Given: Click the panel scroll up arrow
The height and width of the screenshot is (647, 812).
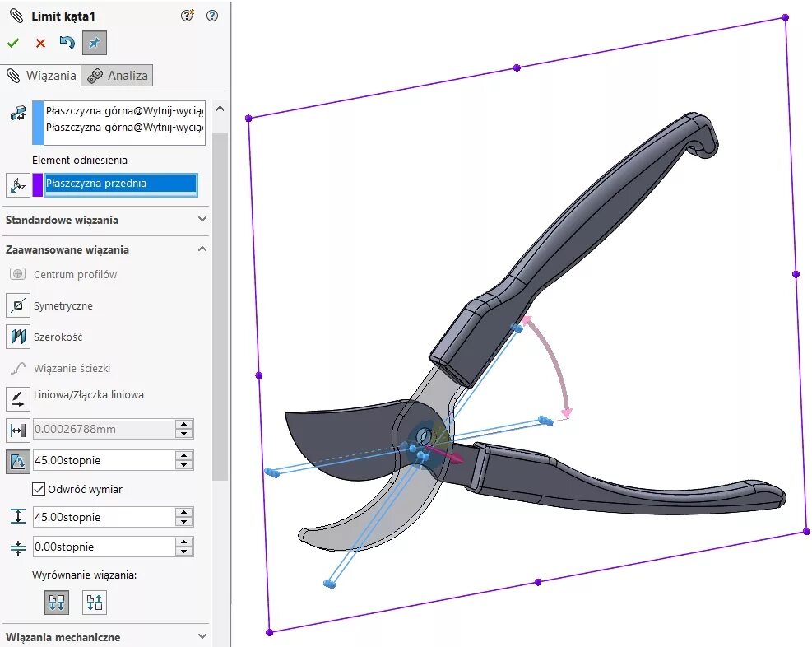Looking at the screenshot, I should pos(220,109).
